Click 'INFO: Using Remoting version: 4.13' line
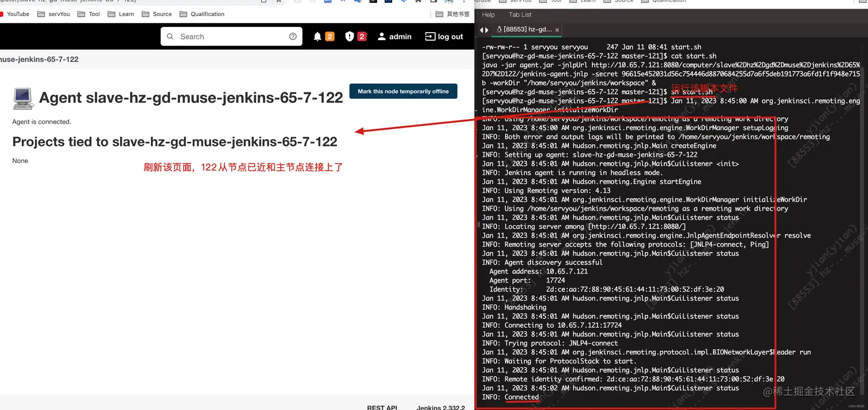Image resolution: width=868 pixels, height=410 pixels. 546,191
